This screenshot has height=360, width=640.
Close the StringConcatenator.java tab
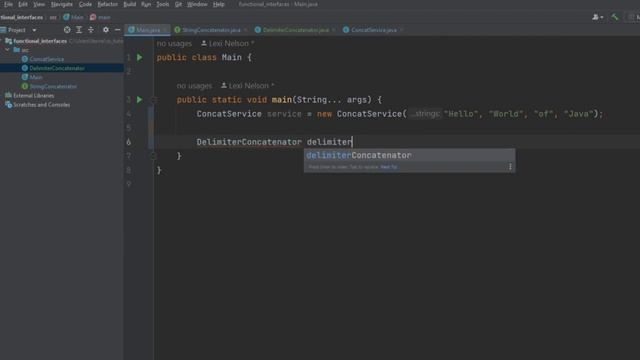point(245,30)
